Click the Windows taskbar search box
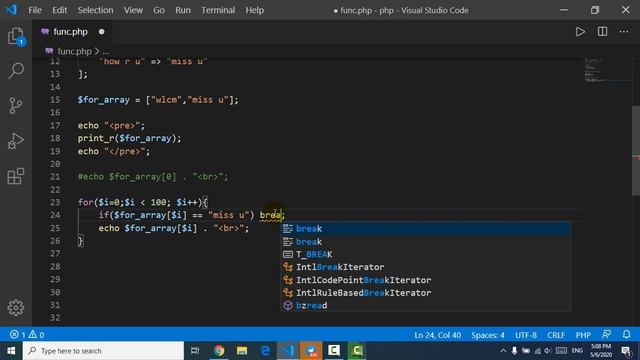 [x=104, y=351]
